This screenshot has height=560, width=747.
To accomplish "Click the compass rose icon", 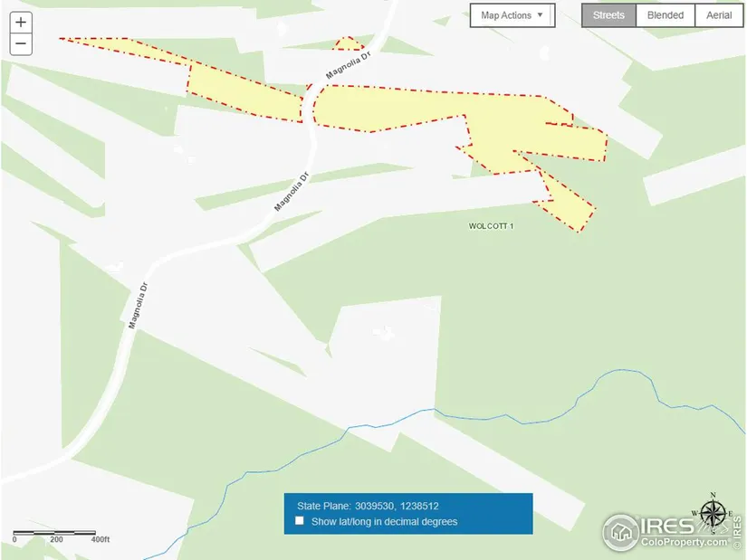I will pyautogui.click(x=713, y=514).
